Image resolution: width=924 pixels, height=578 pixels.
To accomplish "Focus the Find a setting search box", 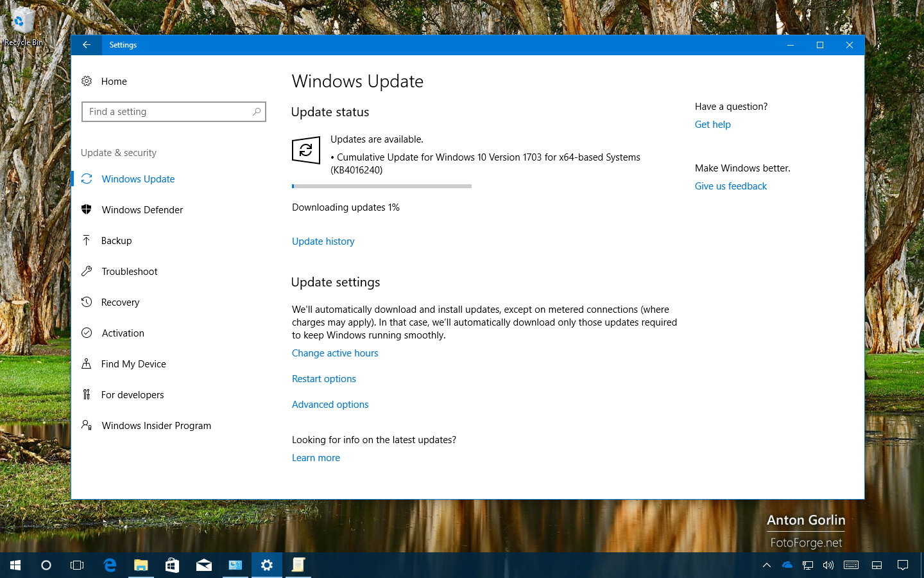I will [x=167, y=112].
